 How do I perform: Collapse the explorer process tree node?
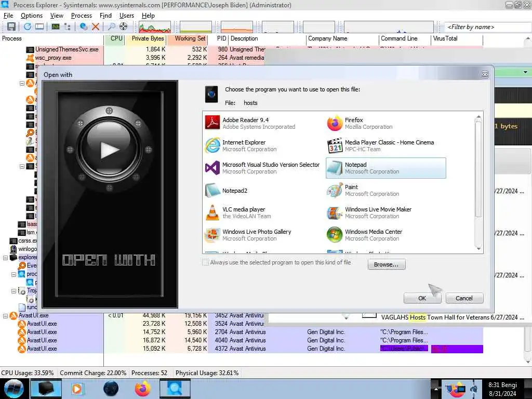[5, 258]
